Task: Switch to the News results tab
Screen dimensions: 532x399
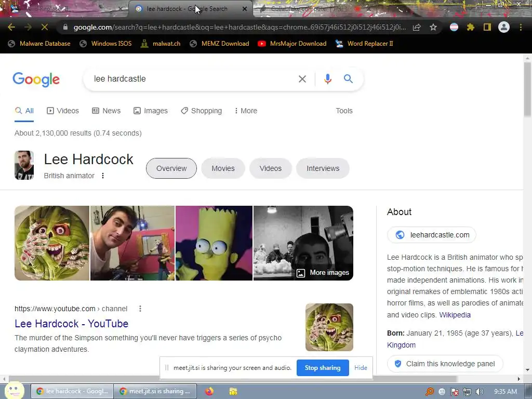Action: click(x=106, y=111)
